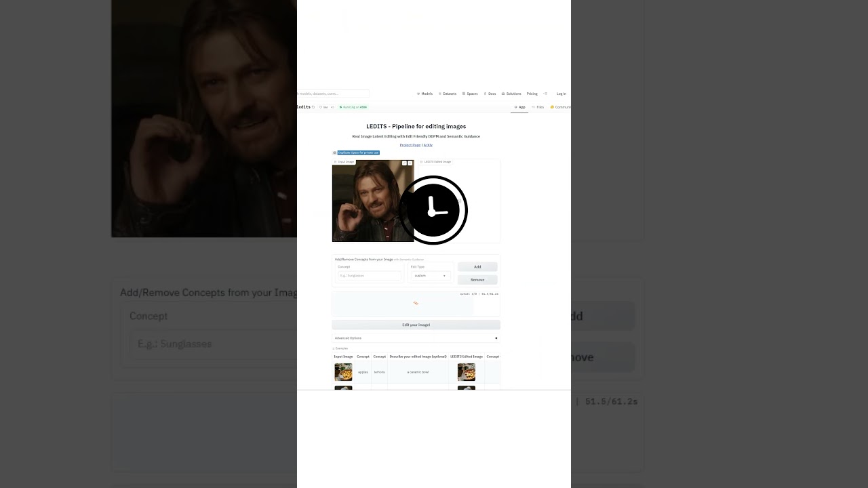This screenshot has height=488, width=868.
Task: Select the apples example edited image thumbnail
Action: (467, 372)
